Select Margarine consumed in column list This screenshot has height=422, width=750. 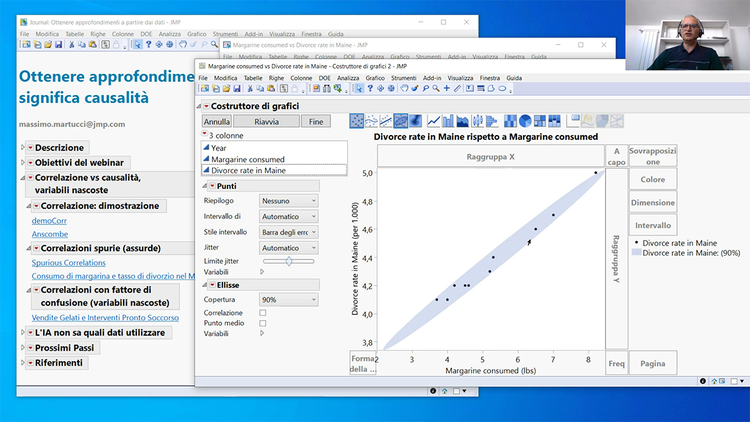247,159
